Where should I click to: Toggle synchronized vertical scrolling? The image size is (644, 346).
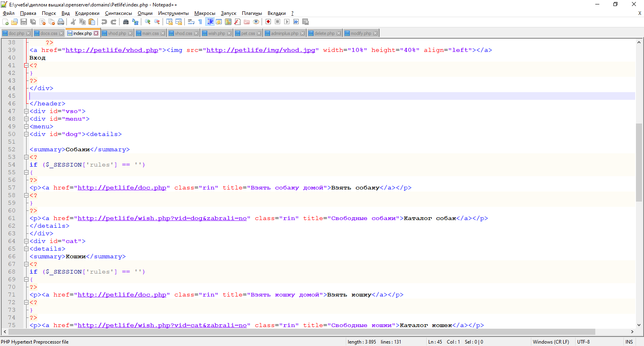169,22
